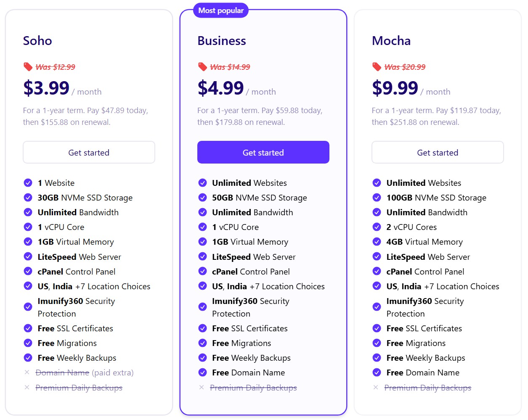Click the Mocha plan's red tag icon
Image resolution: width=528 pixels, height=420 pixels.
click(x=377, y=66)
